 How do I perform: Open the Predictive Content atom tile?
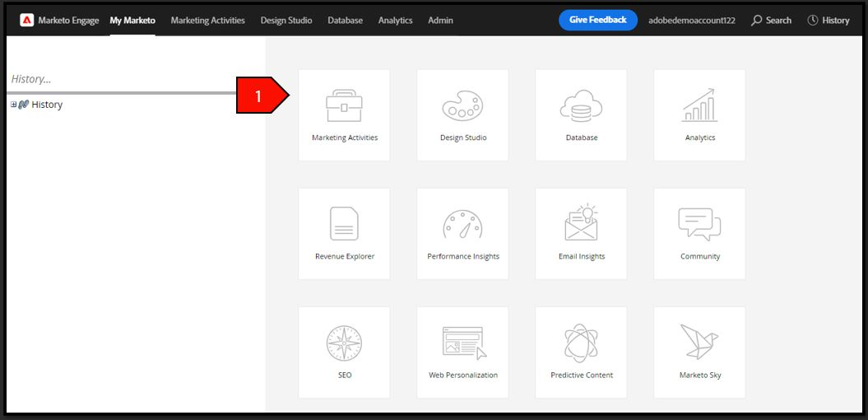(581, 352)
